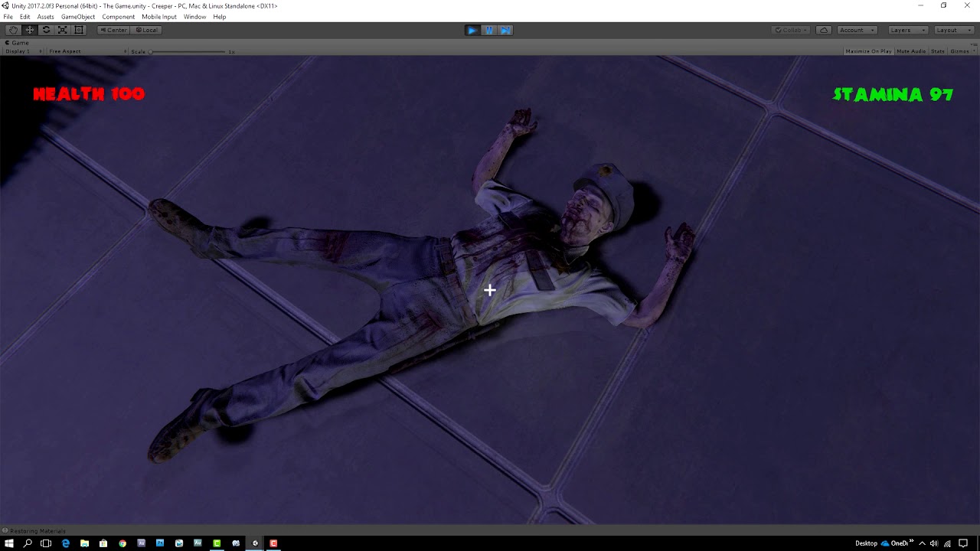The width and height of the screenshot is (980, 551).
Task: Toggle Mute Audio in Game view
Action: click(x=911, y=51)
